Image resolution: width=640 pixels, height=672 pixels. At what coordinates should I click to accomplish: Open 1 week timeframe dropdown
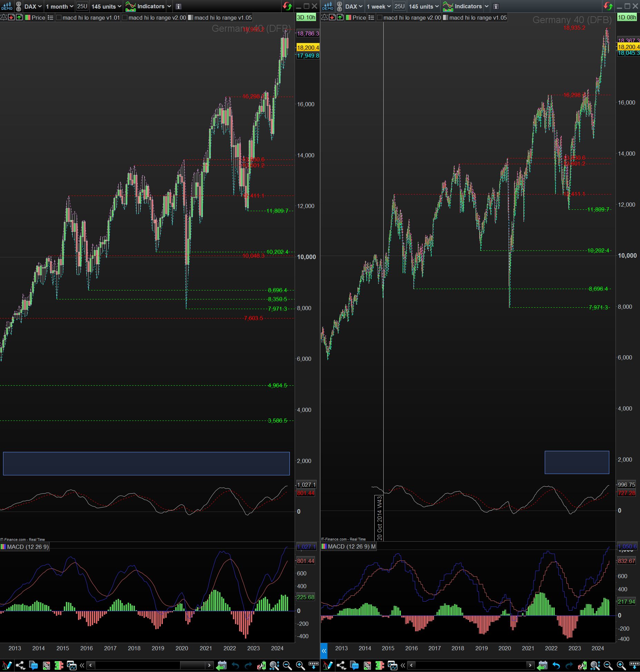coord(379,7)
